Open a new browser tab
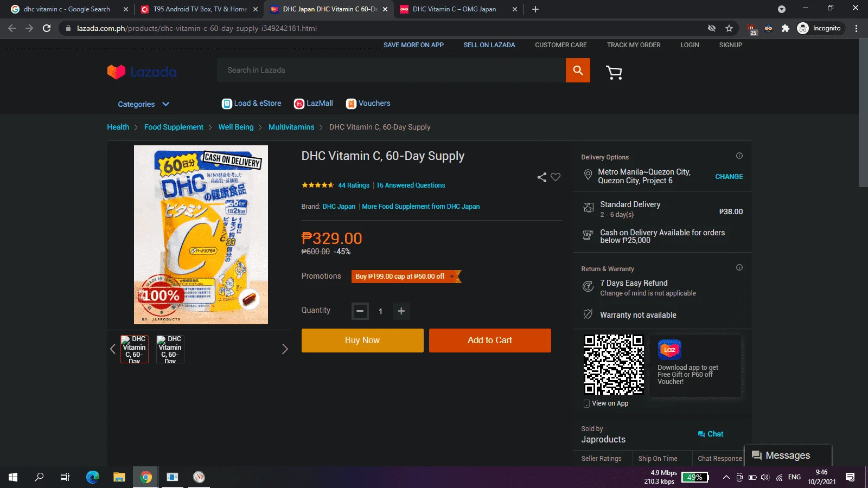Viewport: 868px width, 488px height. (x=535, y=9)
